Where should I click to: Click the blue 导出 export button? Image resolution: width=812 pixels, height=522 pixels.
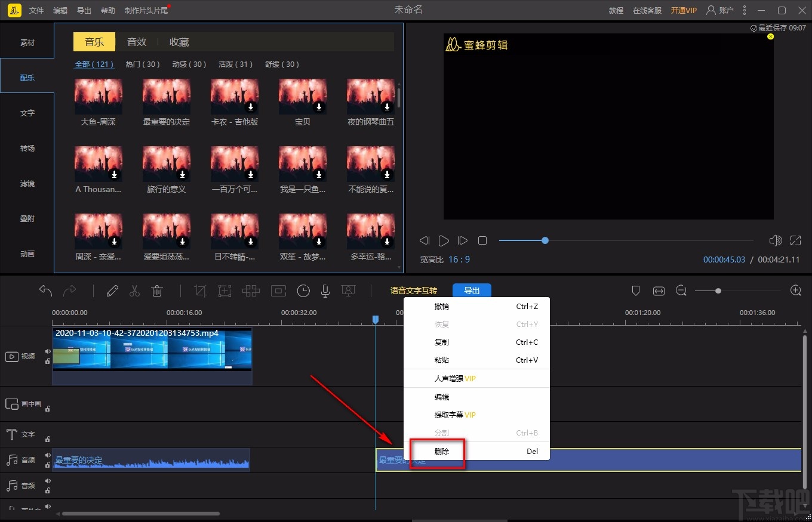(472, 291)
